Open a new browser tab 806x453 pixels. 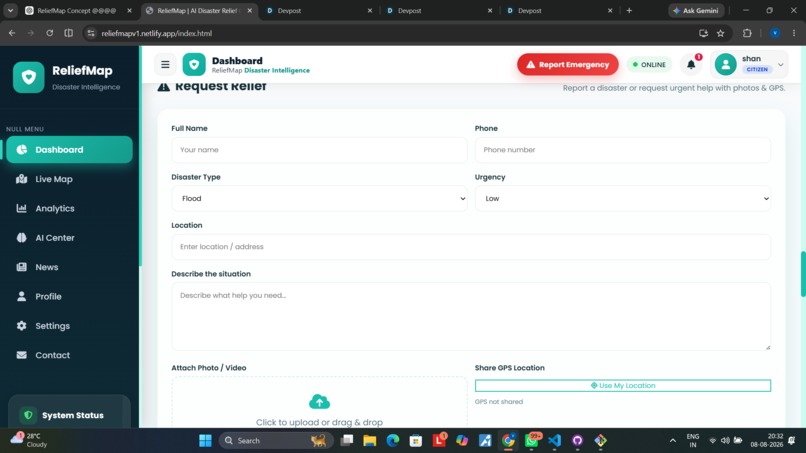(629, 10)
